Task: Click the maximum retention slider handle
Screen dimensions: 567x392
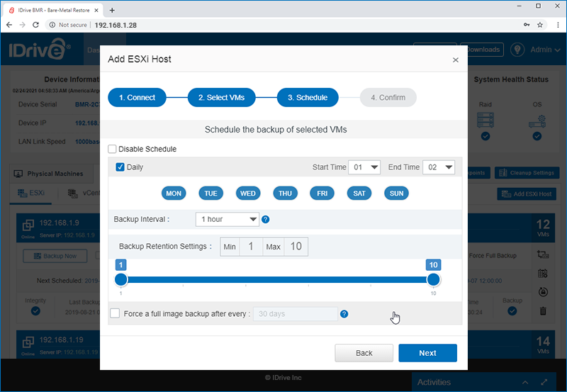Action: point(433,279)
